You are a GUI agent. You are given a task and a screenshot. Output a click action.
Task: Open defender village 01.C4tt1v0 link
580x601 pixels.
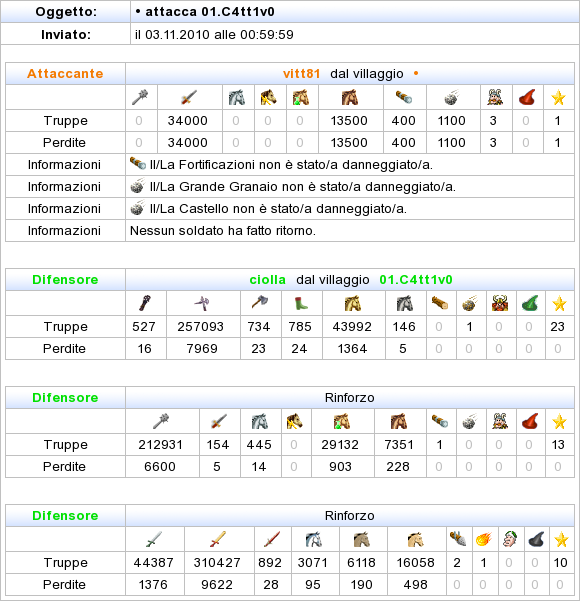tap(416, 280)
